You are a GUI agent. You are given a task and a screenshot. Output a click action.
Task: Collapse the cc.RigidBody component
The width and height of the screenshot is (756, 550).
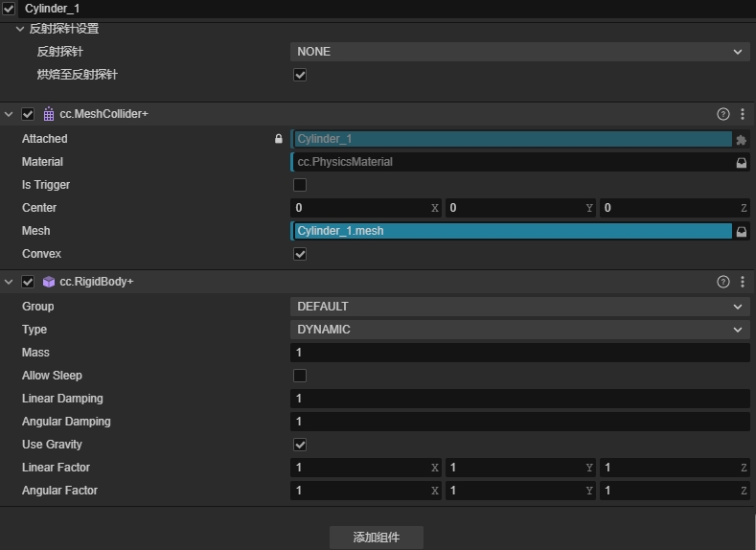[x=9, y=282]
